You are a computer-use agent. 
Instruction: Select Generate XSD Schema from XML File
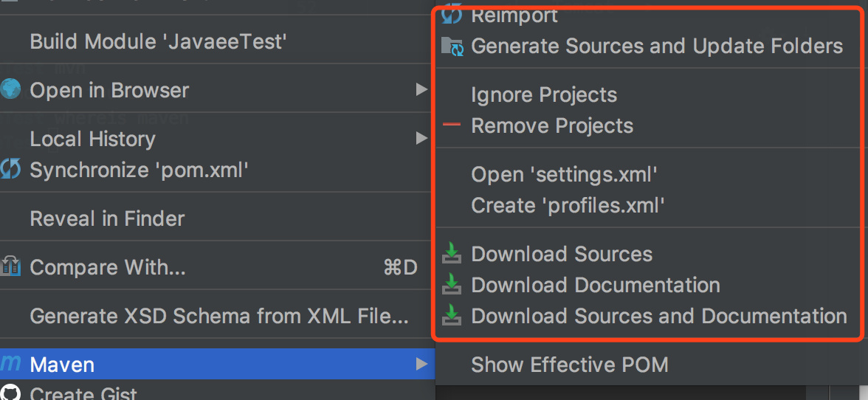click(x=218, y=316)
